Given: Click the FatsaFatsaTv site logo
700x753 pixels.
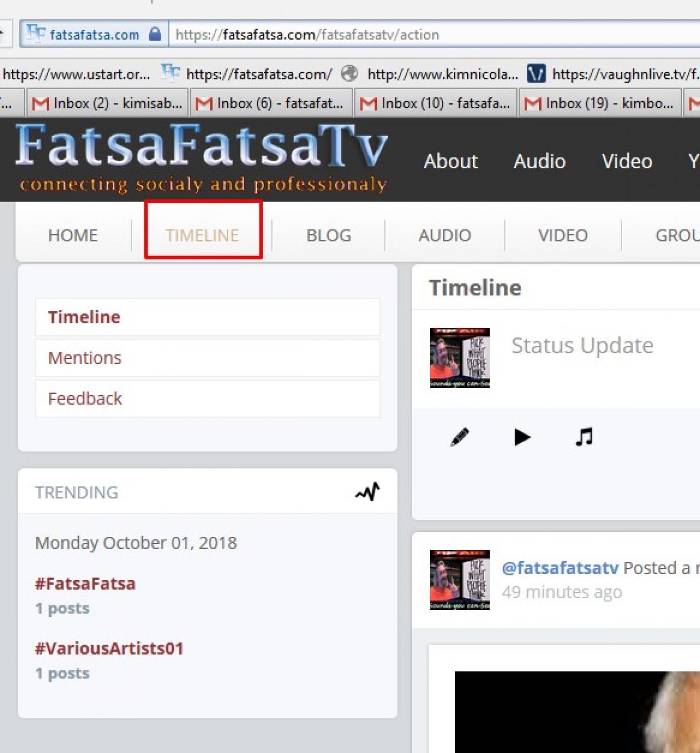Looking at the screenshot, I should click(202, 158).
